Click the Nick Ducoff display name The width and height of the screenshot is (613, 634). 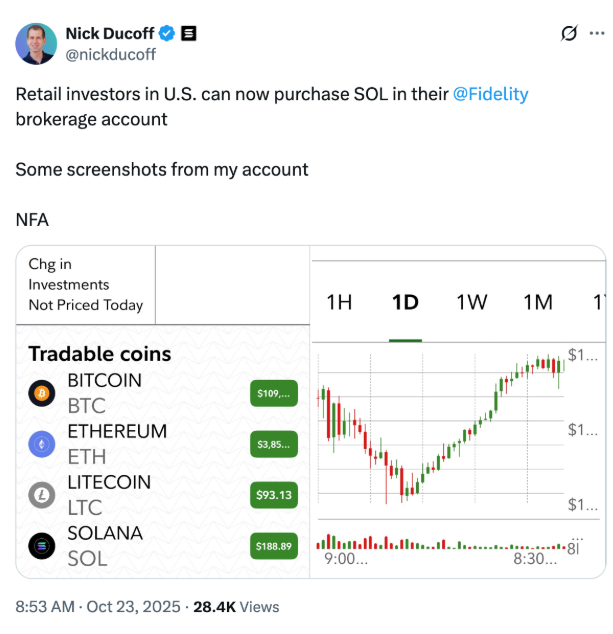click(110, 34)
